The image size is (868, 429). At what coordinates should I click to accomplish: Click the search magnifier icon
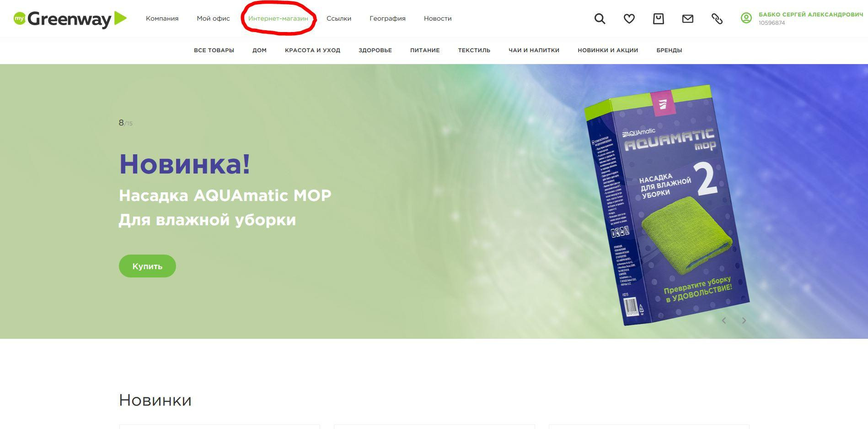click(x=600, y=19)
